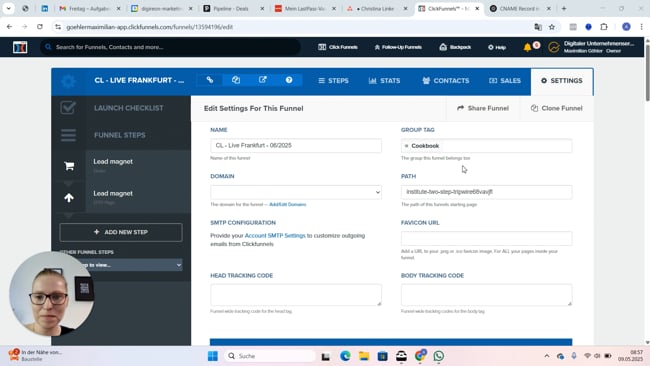The height and width of the screenshot is (366, 650).
Task: Click the ClickFunnels search box
Action: tap(170, 47)
